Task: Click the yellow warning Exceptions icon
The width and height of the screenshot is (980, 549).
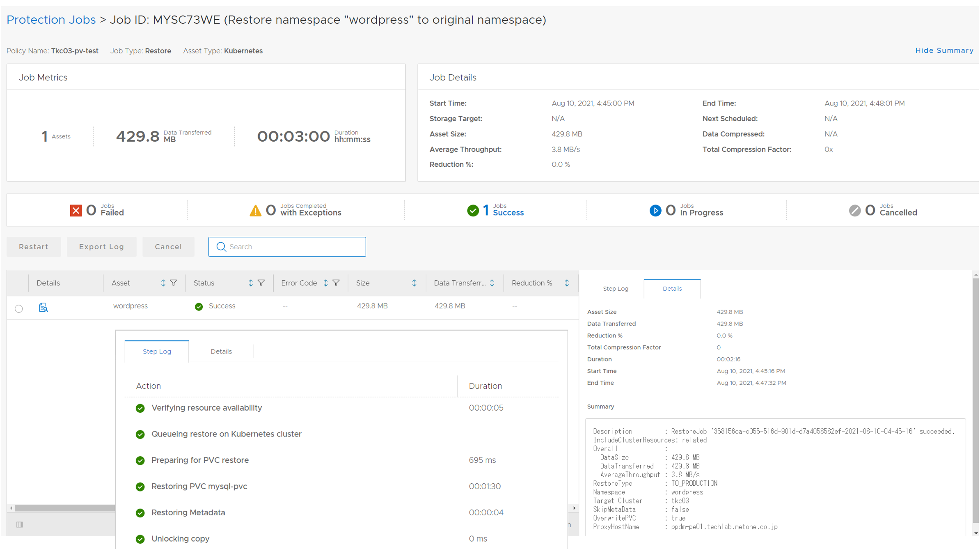Action: (255, 211)
